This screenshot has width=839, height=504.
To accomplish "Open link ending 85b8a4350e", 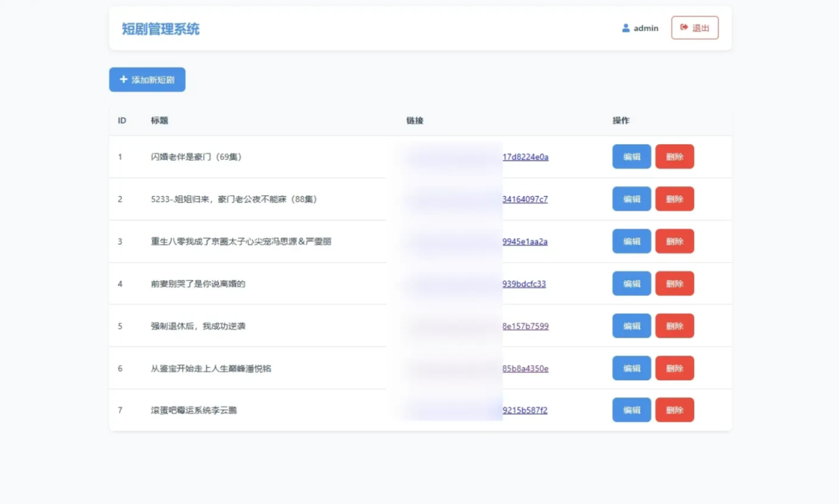I will [526, 368].
